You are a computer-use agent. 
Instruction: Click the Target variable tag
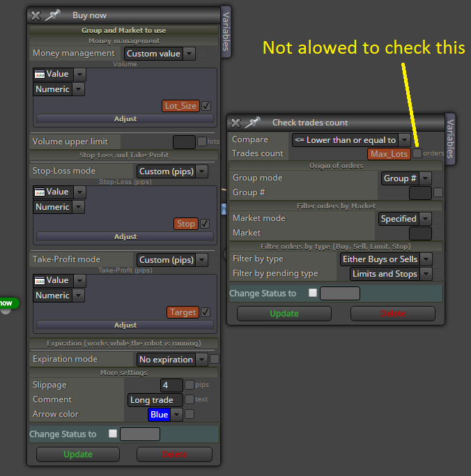pos(183,312)
